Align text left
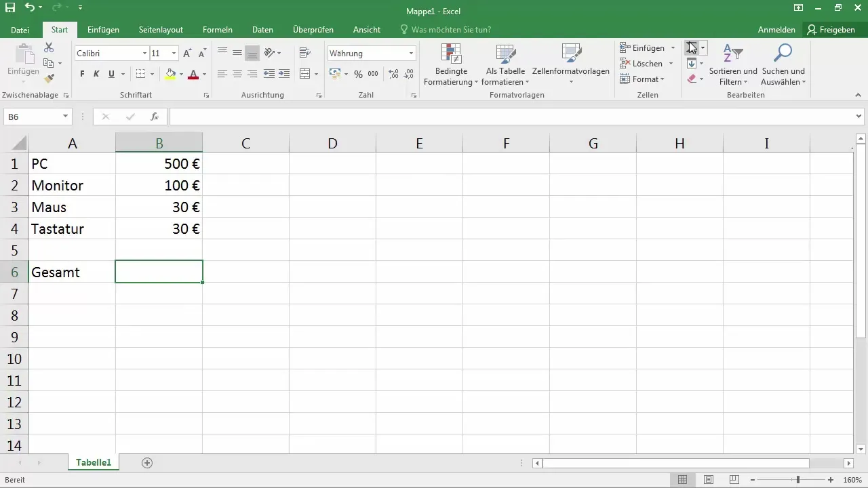Screen dimensions: 868x488 pos(222,74)
